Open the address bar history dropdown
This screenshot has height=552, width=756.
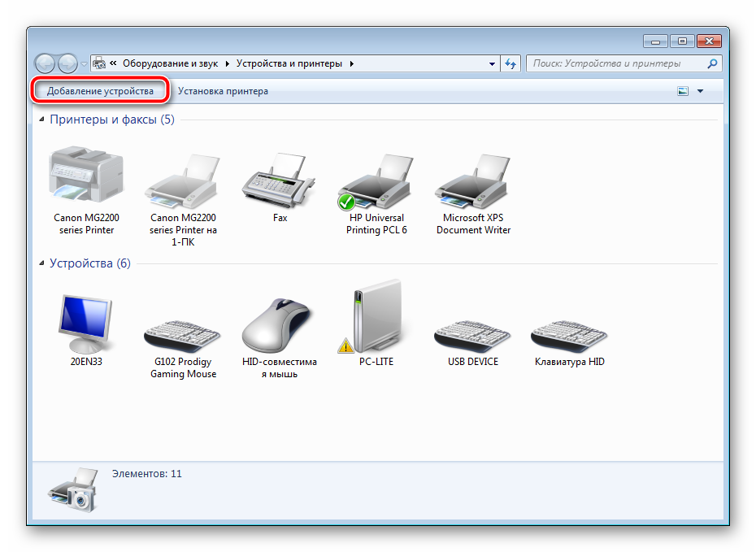[493, 63]
